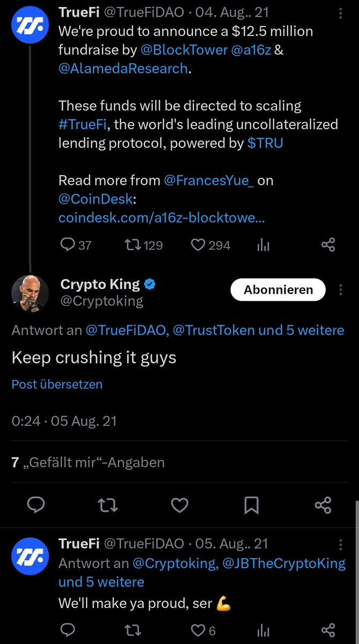Repost Crypto King's reply
The width and height of the screenshot is (359, 644).
click(x=108, y=505)
